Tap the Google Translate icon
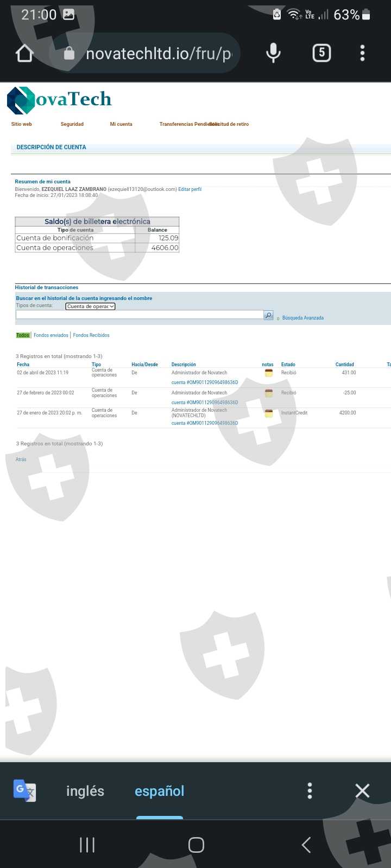Image resolution: width=391 pixels, height=868 pixels. (x=24, y=790)
